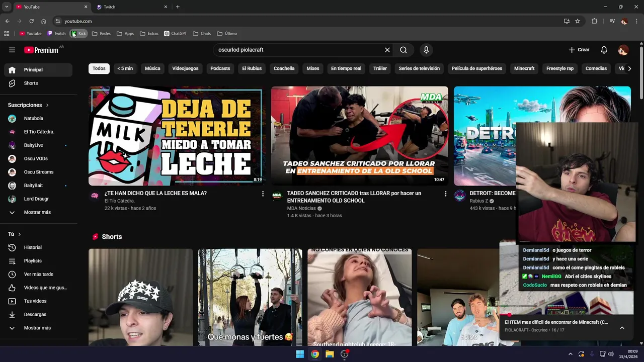644x362 pixels.
Task: Open Shorts from the sidebar
Action: pyautogui.click(x=38, y=83)
